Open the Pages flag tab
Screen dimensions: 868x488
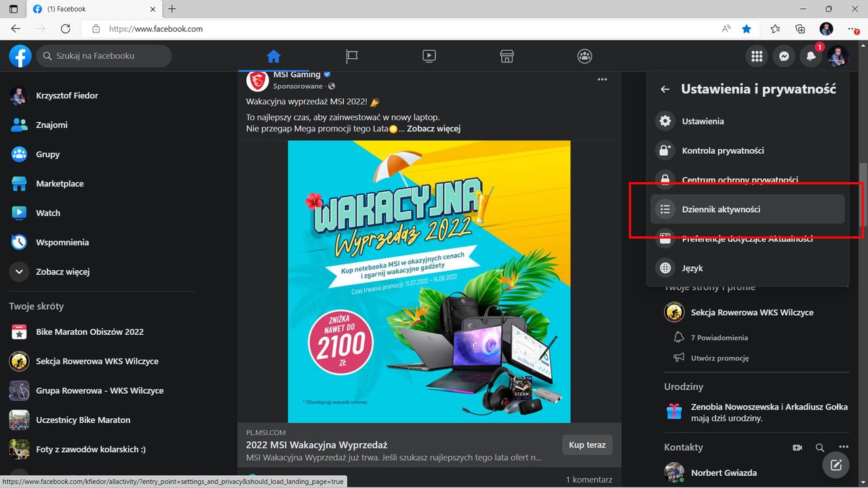click(351, 56)
